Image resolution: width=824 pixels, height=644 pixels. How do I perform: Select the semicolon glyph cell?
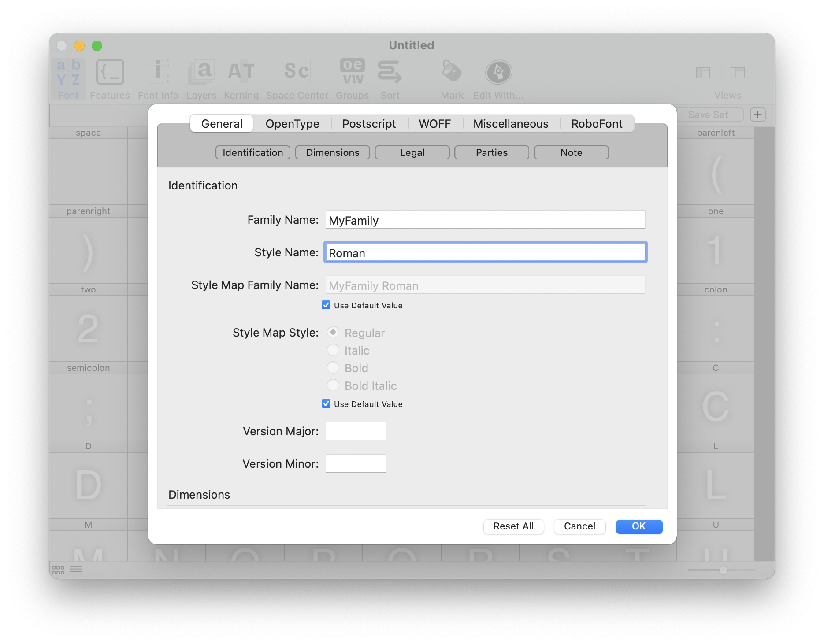click(x=88, y=401)
